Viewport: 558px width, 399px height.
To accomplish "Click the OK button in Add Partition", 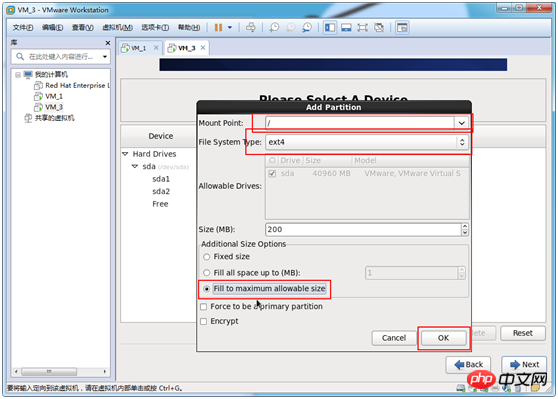I will [443, 338].
